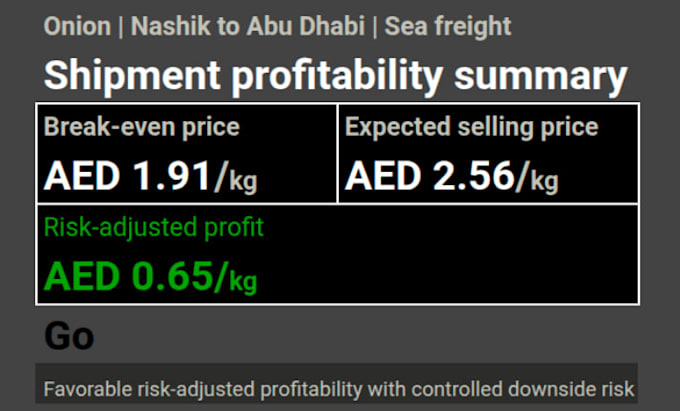The width and height of the screenshot is (680, 411).
Task: Select the green AED 0.65 profit value
Action: [128, 277]
